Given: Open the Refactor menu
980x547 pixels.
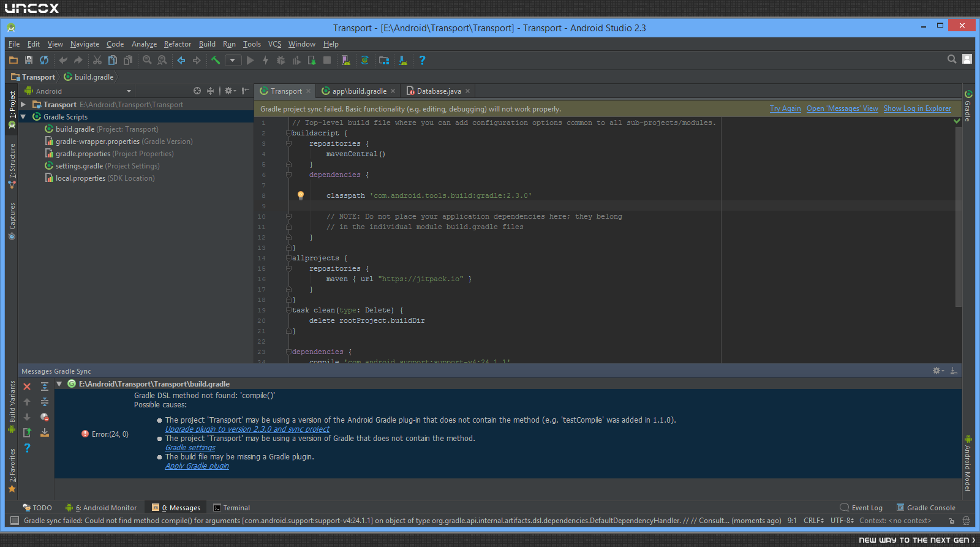Looking at the screenshot, I should coord(178,44).
